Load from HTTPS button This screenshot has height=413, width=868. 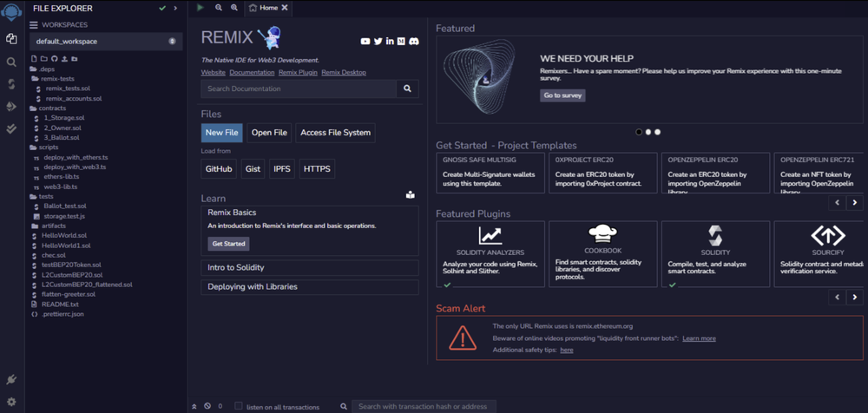317,169
